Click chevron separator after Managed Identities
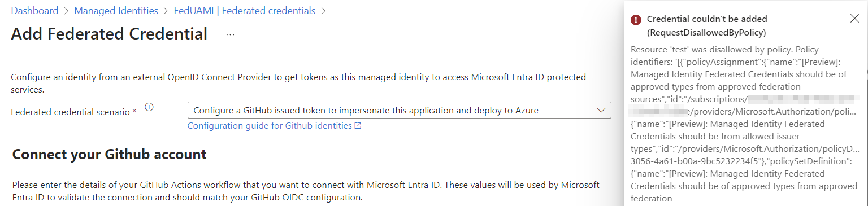This screenshot has height=206, width=868. (166, 11)
